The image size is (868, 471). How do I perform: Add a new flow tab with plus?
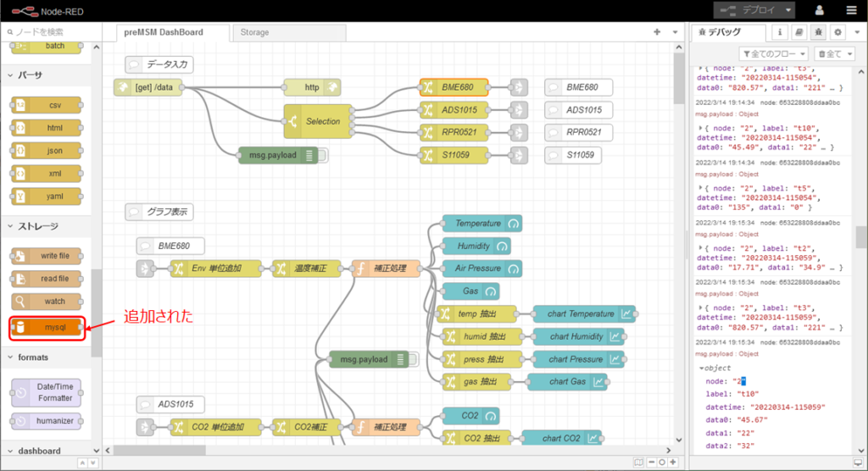pos(657,32)
